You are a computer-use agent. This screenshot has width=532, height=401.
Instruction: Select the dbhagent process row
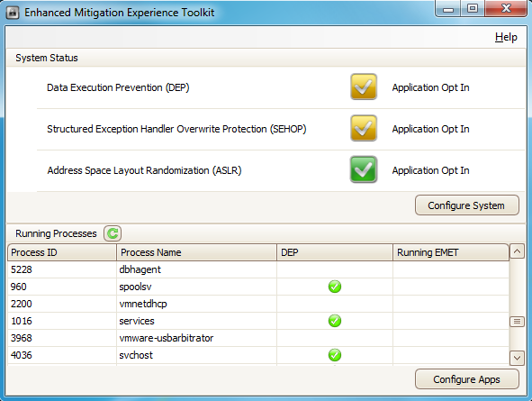pyautogui.click(x=258, y=269)
